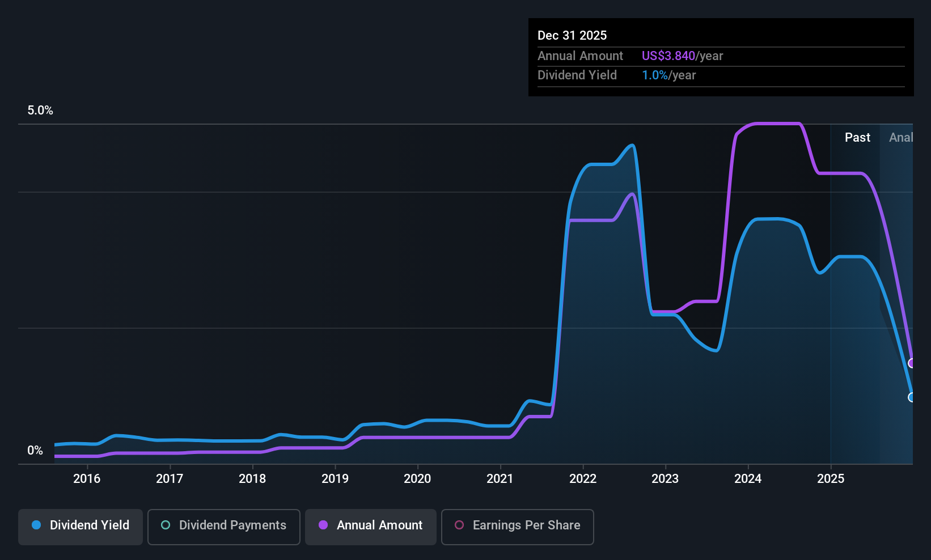This screenshot has height=560, width=931.
Task: Click the purple Annual Amount legend dot
Action: (x=323, y=525)
